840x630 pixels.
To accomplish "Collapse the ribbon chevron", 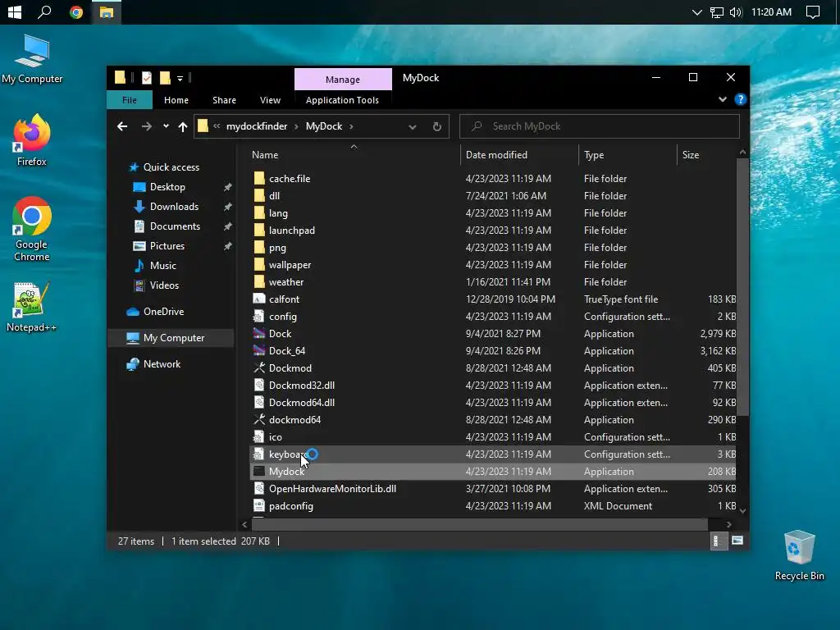I will pos(722,99).
